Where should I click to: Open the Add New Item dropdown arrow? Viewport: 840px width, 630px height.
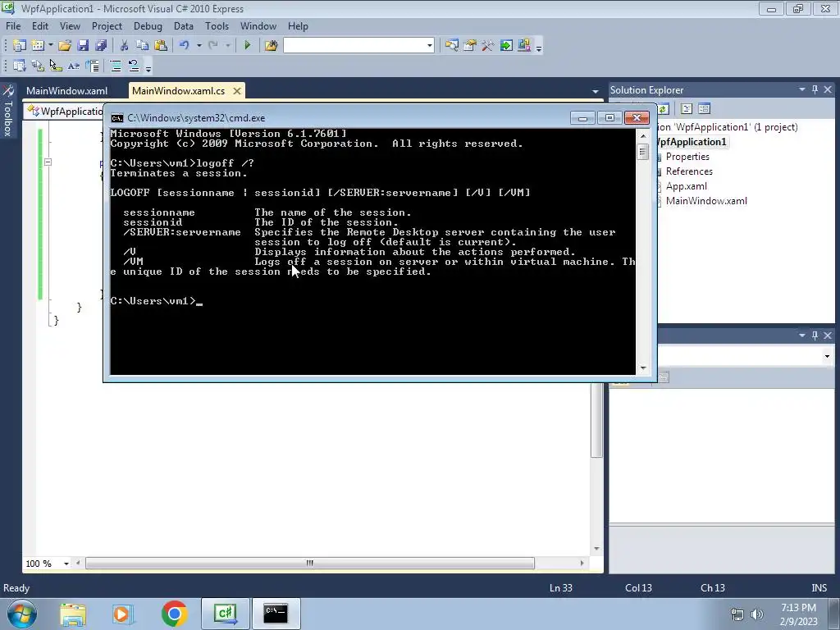[50, 46]
